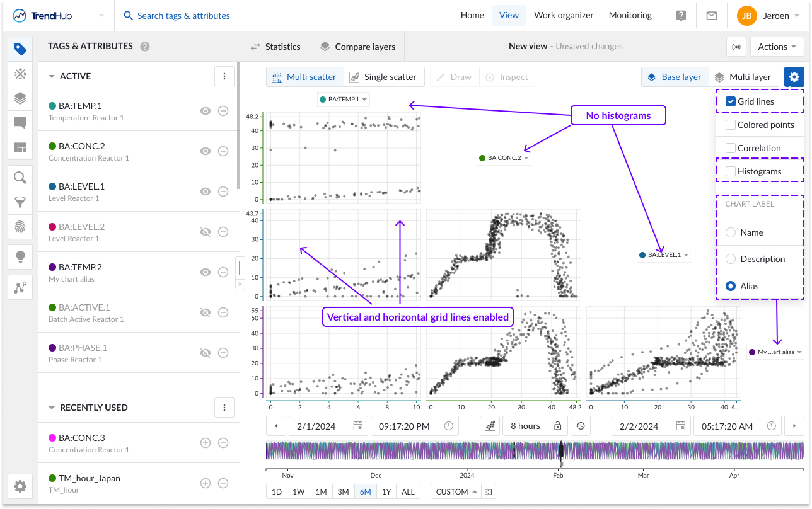812x509 pixels.
Task: Open the Work organizer menu
Action: point(564,15)
